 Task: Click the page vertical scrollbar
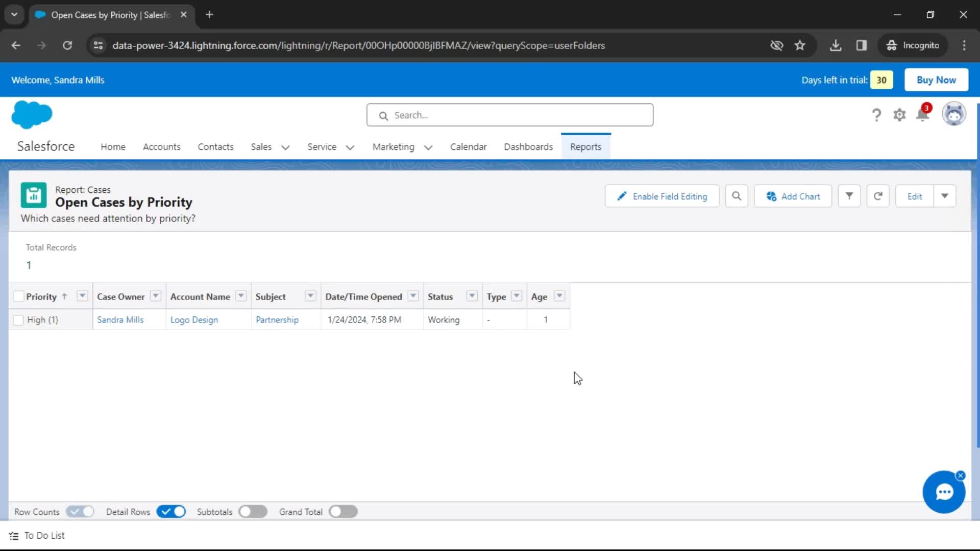pyautogui.click(x=977, y=275)
